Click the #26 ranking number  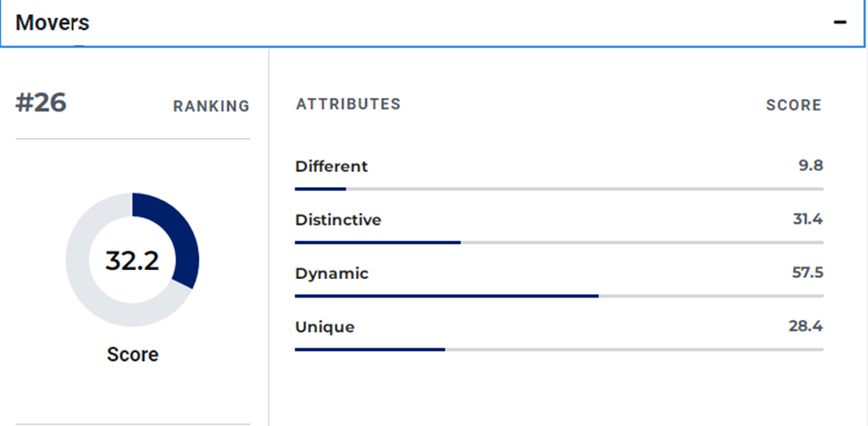[41, 102]
